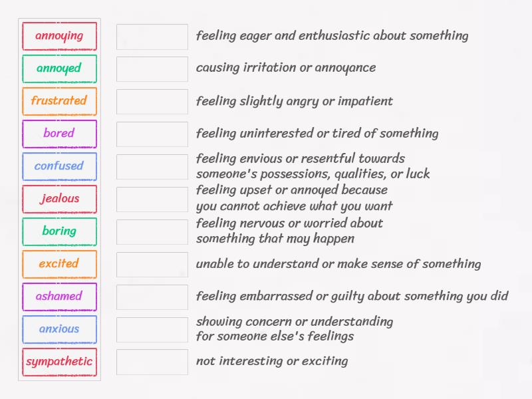Click the slot next to "unable to understand" definition
This screenshot has height=399, width=532.
click(x=152, y=264)
